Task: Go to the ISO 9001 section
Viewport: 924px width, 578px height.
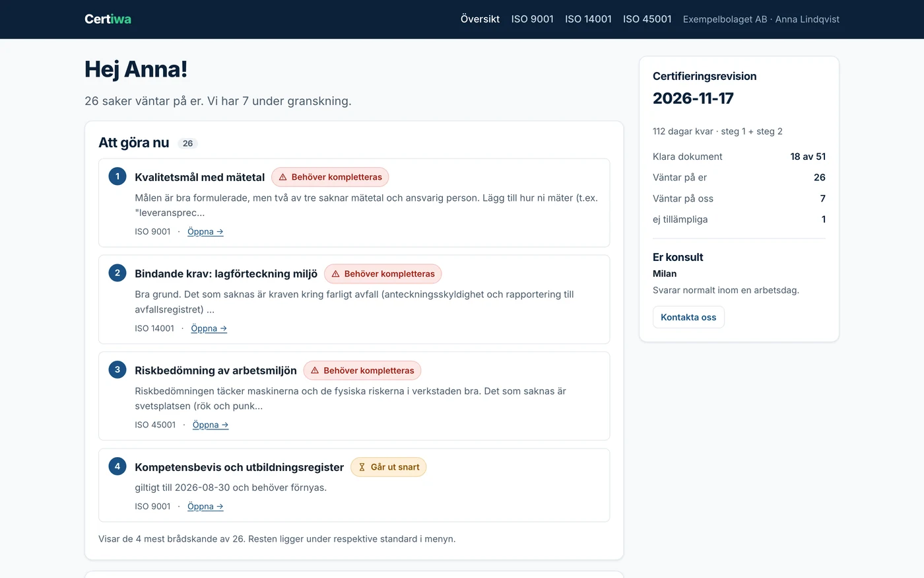Action: (x=532, y=19)
